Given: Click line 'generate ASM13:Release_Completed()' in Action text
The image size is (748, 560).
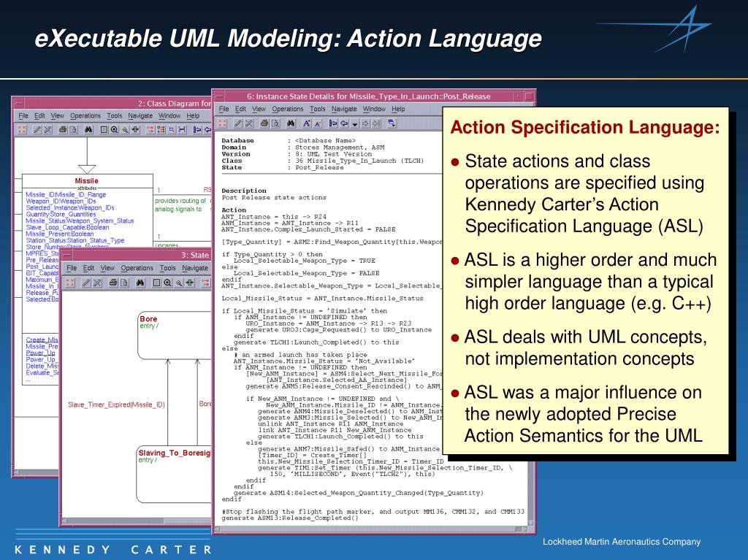Looking at the screenshot, I should [x=290, y=518].
